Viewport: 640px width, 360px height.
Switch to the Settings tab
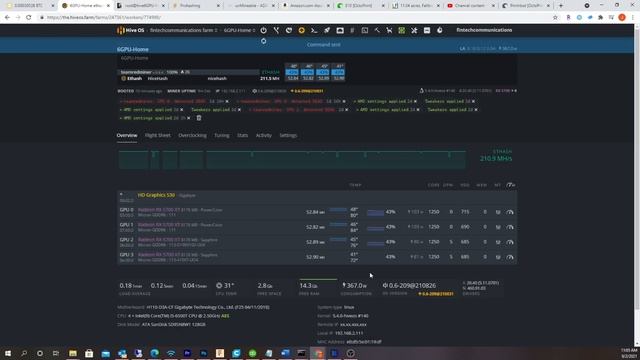pyautogui.click(x=288, y=136)
